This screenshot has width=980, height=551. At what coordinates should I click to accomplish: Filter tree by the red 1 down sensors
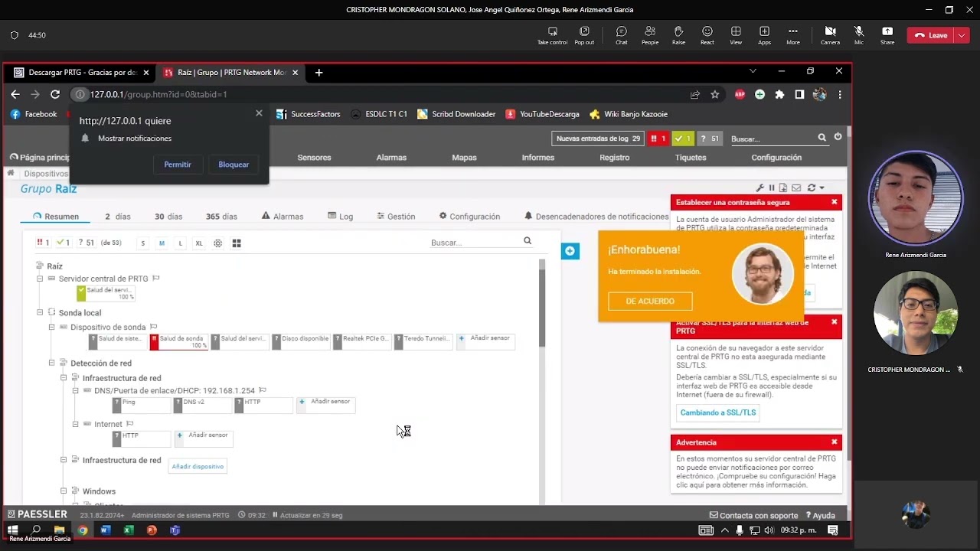tap(44, 243)
